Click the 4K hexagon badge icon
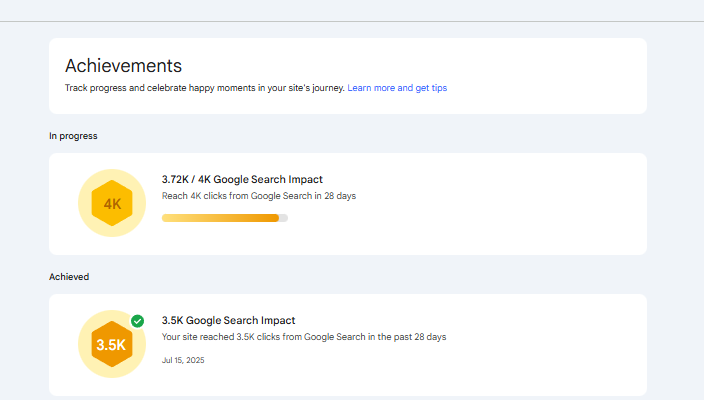This screenshot has height=400, width=704. click(x=111, y=203)
